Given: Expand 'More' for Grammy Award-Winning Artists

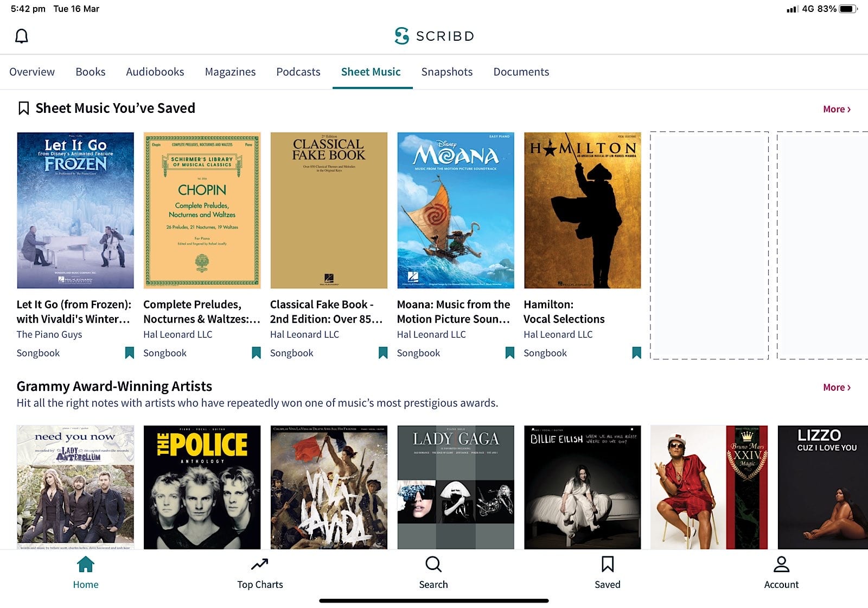Looking at the screenshot, I should tap(836, 387).
